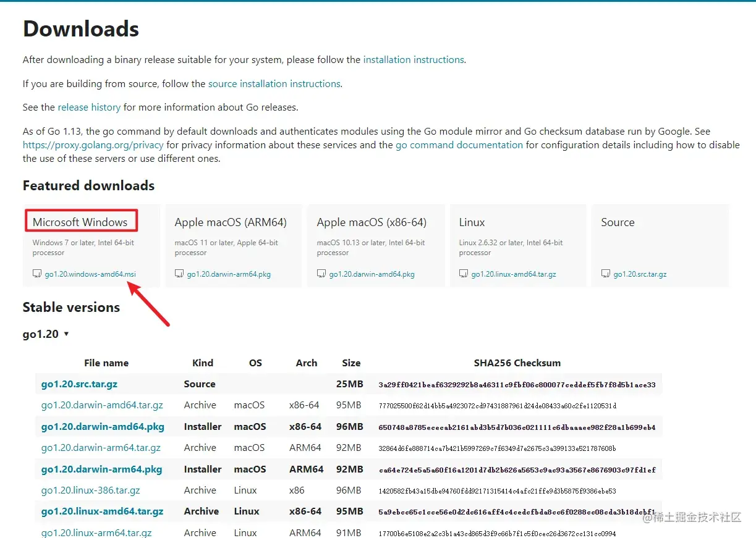The image size is (756, 538).
Task: Open go1.20.darwin-amd64.tar.gz in the table
Action: pos(102,405)
